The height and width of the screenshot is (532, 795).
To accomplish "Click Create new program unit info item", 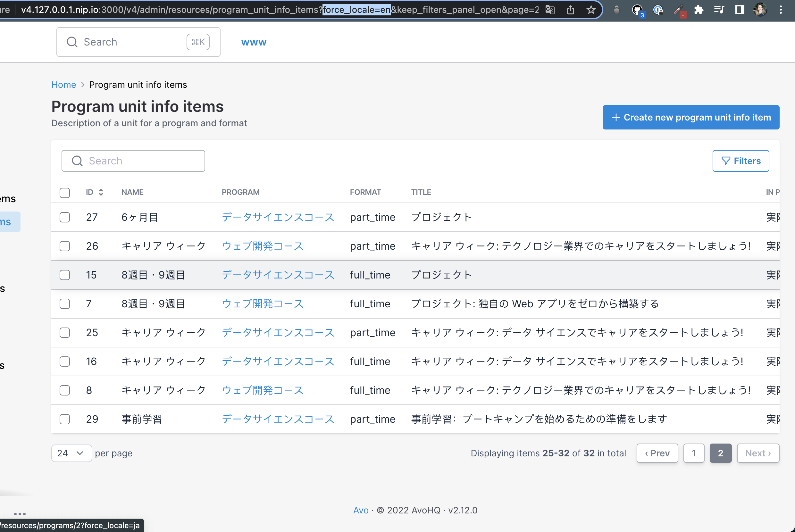I will point(691,117).
